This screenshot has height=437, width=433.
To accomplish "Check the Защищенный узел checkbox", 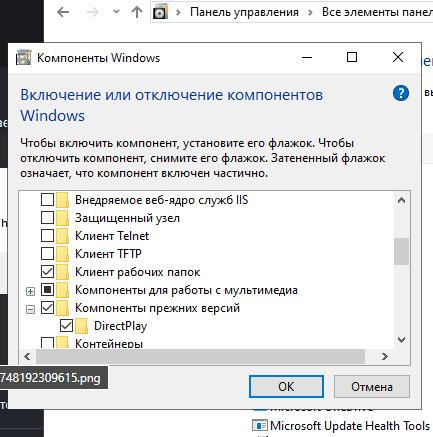I will point(47,218).
